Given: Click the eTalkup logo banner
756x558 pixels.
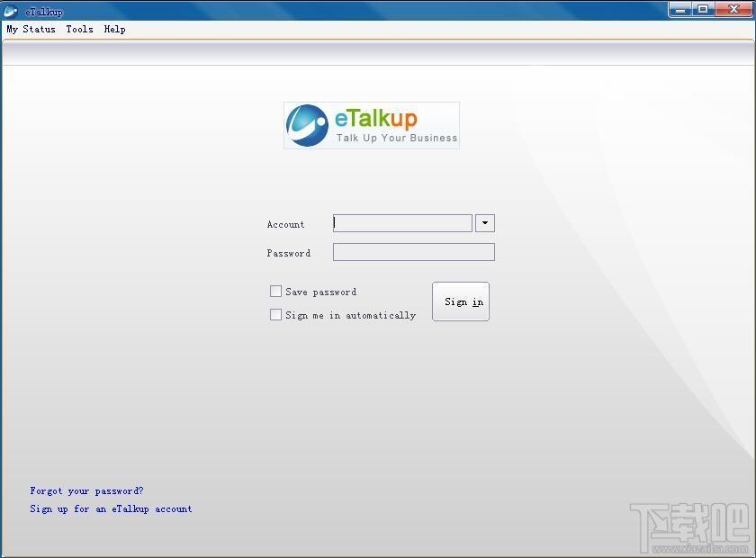Looking at the screenshot, I should 371,125.
